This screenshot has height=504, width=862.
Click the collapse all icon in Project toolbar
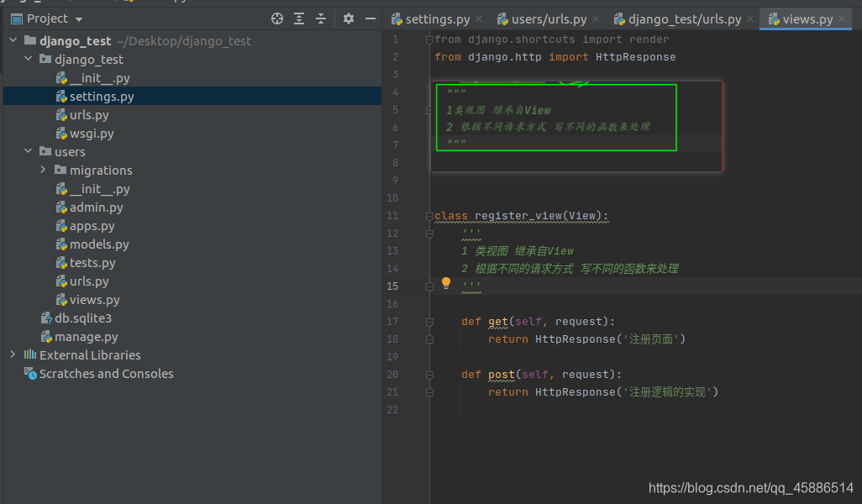pyautogui.click(x=321, y=18)
